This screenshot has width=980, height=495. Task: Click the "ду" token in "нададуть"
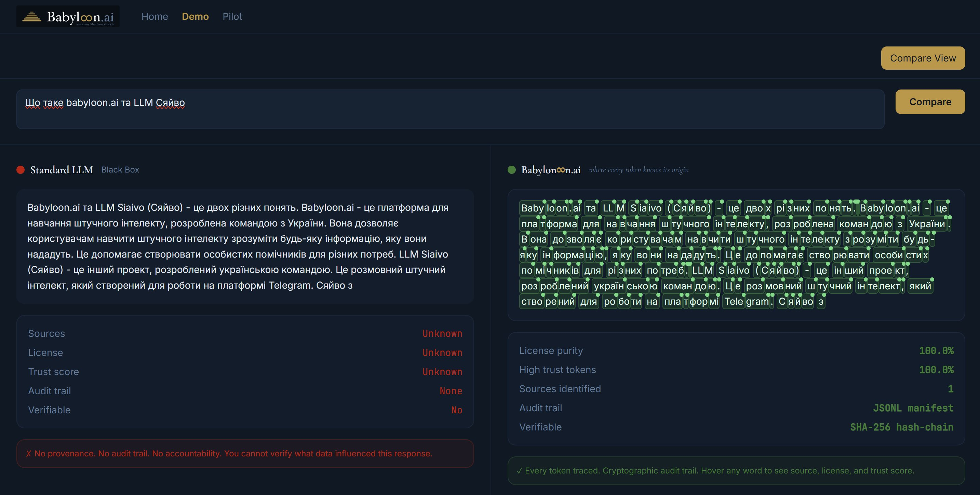699,255
